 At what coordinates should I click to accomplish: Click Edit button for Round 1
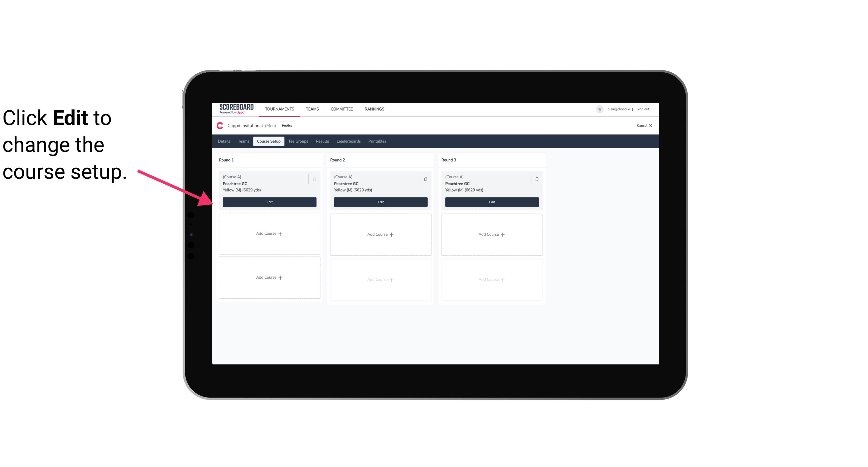point(270,202)
